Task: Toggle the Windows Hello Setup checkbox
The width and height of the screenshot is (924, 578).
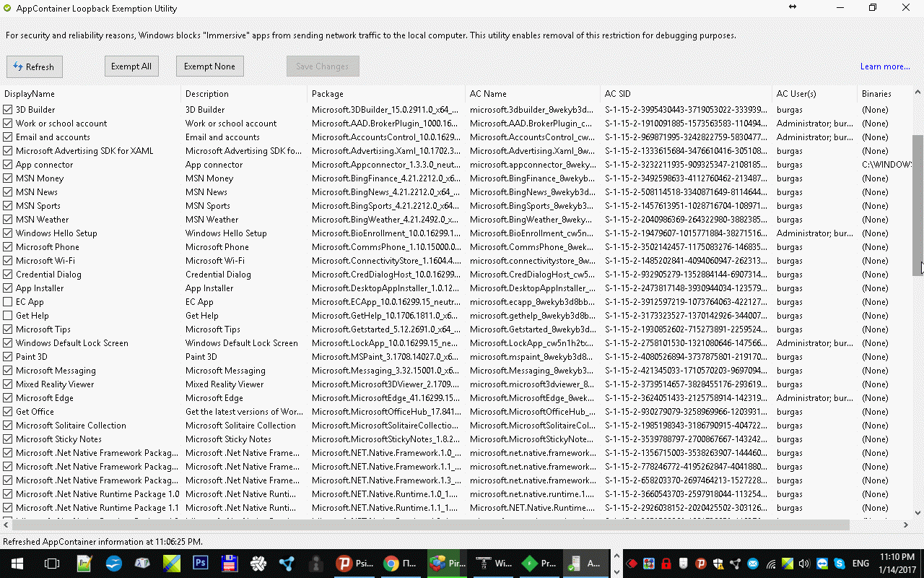Action: [8, 233]
